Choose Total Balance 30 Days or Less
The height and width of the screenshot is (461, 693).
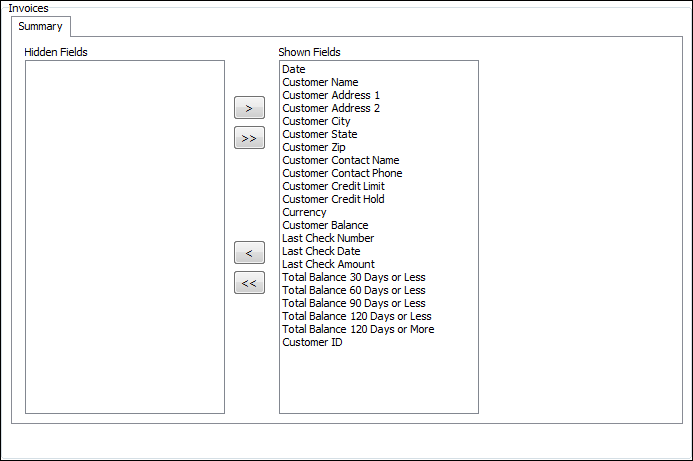[x=353, y=277]
